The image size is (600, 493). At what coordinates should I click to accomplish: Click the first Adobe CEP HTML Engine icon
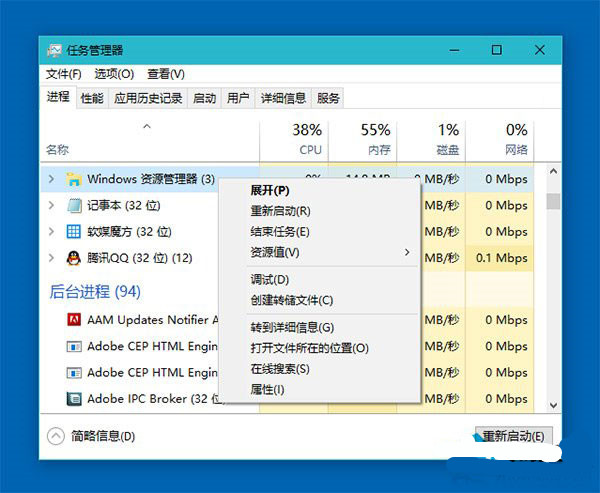(74, 347)
